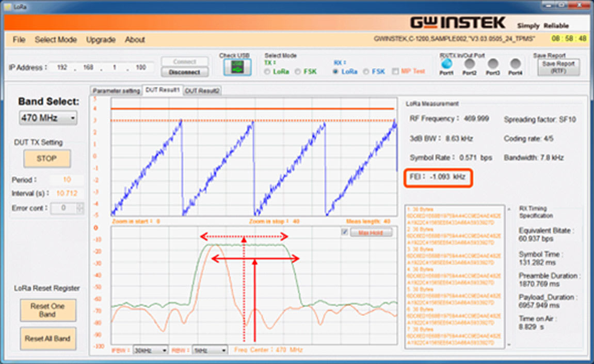Click the Coding rate 4/5 text

tap(528, 139)
